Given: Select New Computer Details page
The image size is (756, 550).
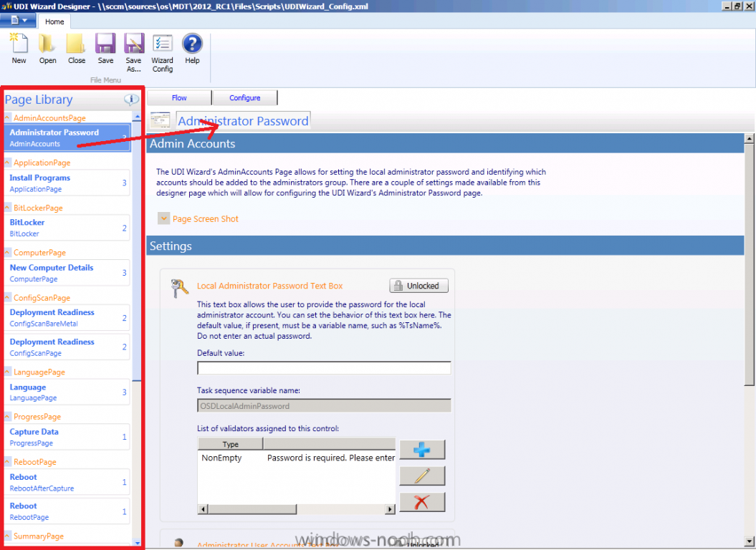Looking at the screenshot, I should pos(67,273).
